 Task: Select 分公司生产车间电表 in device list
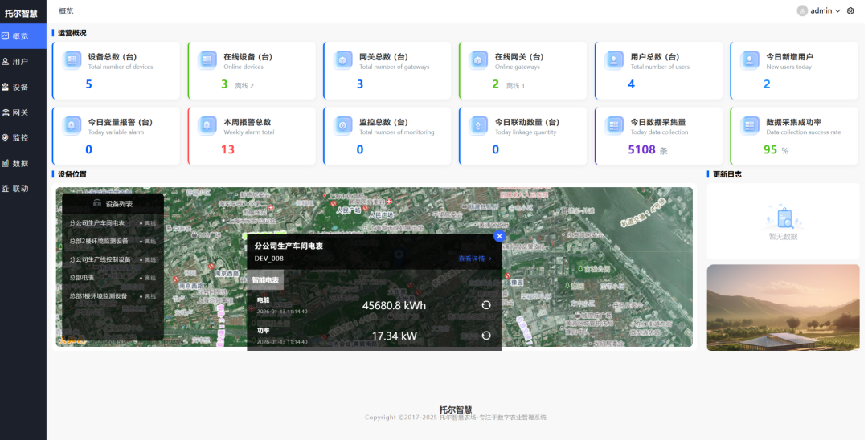click(x=113, y=222)
